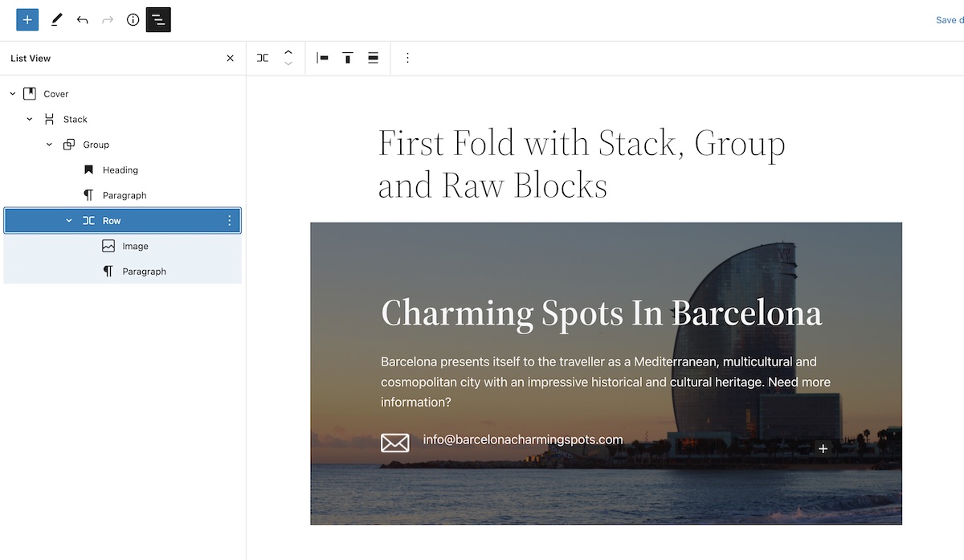This screenshot has width=964, height=560.
Task: Click the Cover block icon in list
Action: pos(30,94)
